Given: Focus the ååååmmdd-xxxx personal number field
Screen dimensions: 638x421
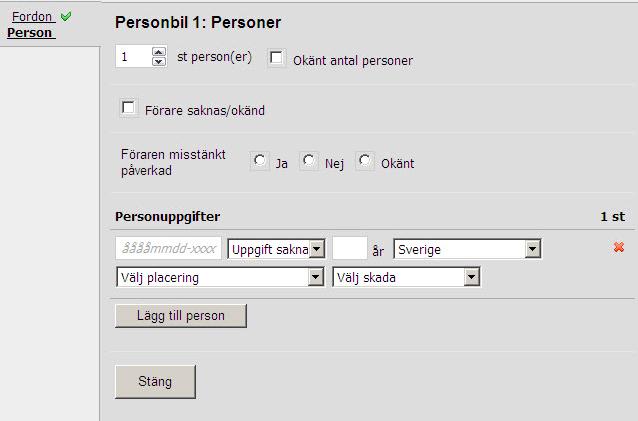Looking at the screenshot, I should pyautogui.click(x=168, y=248).
